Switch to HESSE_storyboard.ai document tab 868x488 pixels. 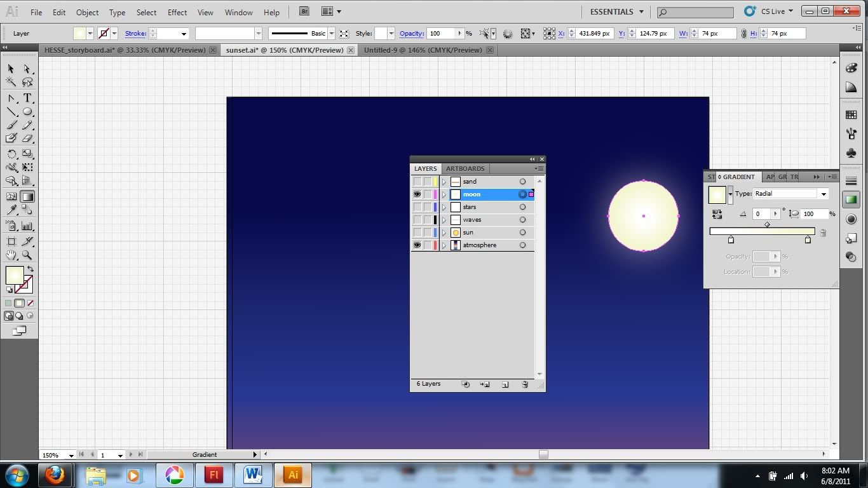click(x=125, y=50)
